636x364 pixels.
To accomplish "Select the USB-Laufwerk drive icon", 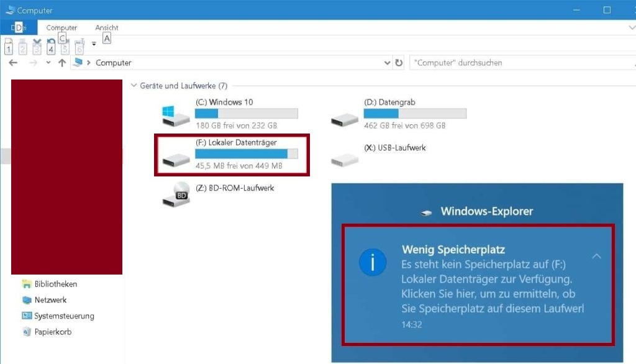I will point(344,160).
